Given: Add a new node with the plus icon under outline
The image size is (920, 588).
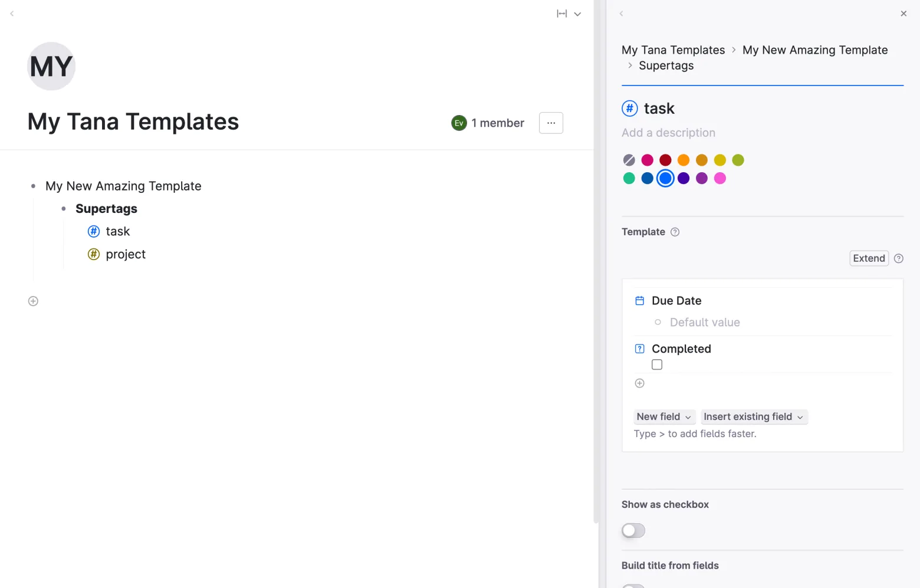Looking at the screenshot, I should [x=33, y=301].
